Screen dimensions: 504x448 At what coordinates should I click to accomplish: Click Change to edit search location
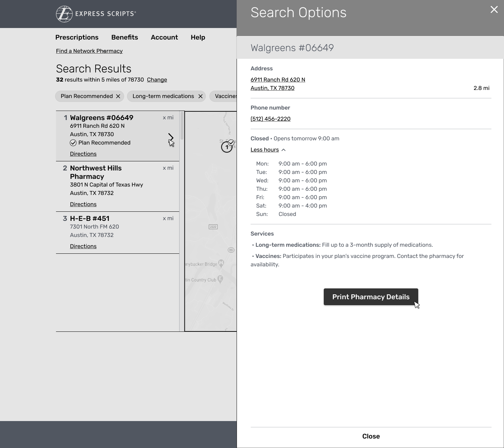157,80
